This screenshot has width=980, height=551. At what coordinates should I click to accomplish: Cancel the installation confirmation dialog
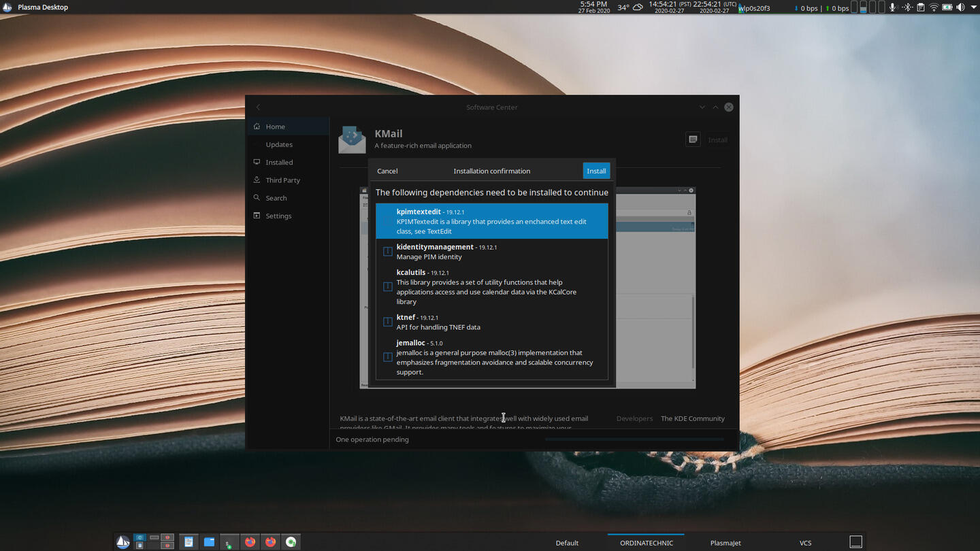387,171
